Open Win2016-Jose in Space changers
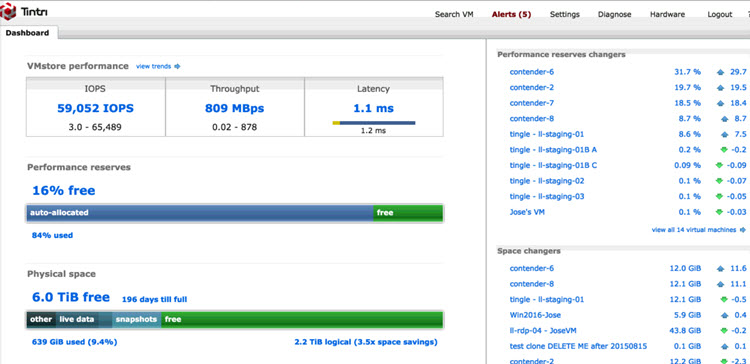 (535, 315)
